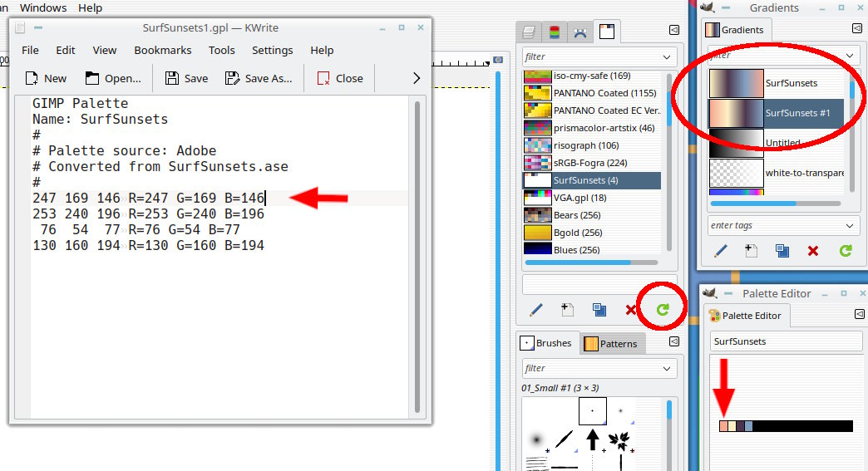Switch to the Paths tab icon in dock
Viewport: 868px width, 471px height.
(x=579, y=32)
